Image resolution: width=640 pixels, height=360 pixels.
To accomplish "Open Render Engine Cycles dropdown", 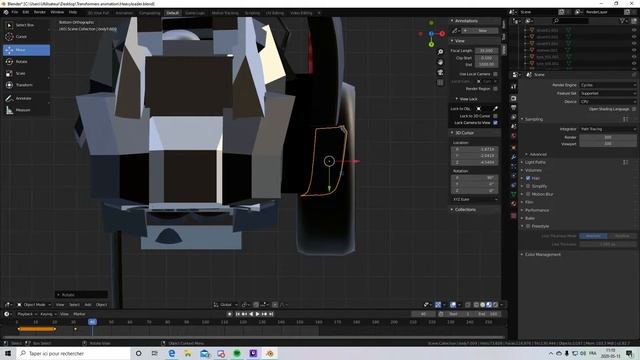I will 608,85.
